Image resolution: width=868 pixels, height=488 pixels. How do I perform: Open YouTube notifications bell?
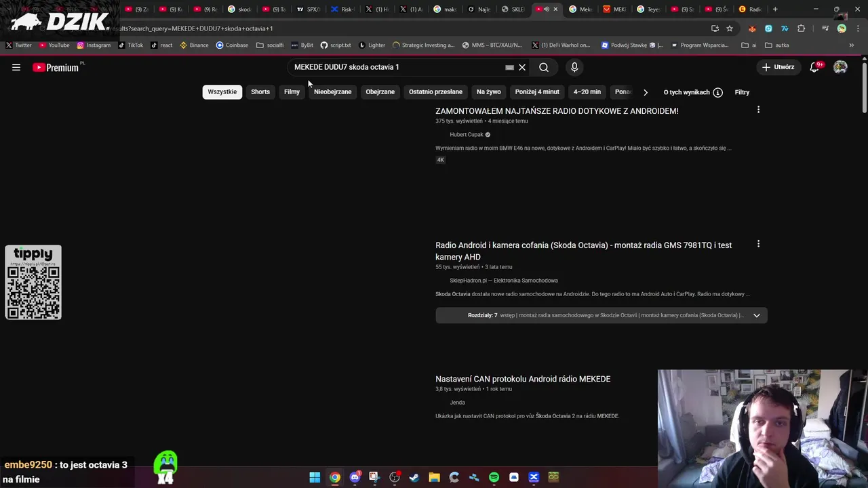point(815,67)
